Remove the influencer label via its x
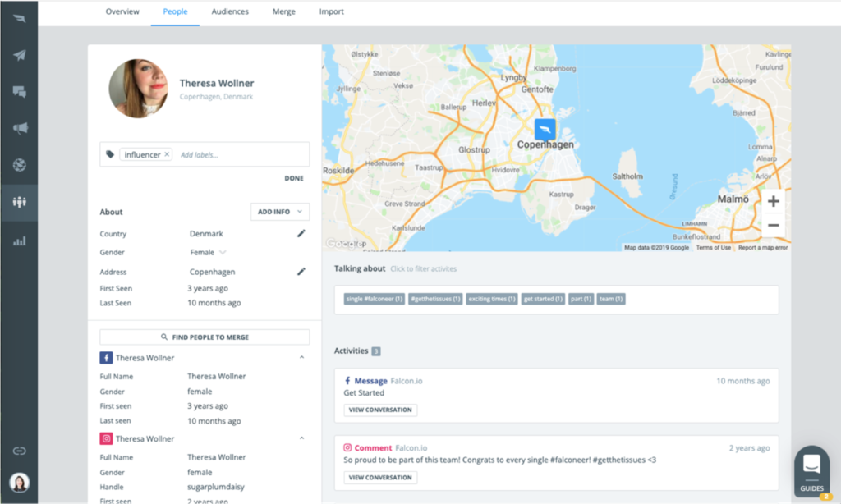841x504 pixels. point(167,153)
